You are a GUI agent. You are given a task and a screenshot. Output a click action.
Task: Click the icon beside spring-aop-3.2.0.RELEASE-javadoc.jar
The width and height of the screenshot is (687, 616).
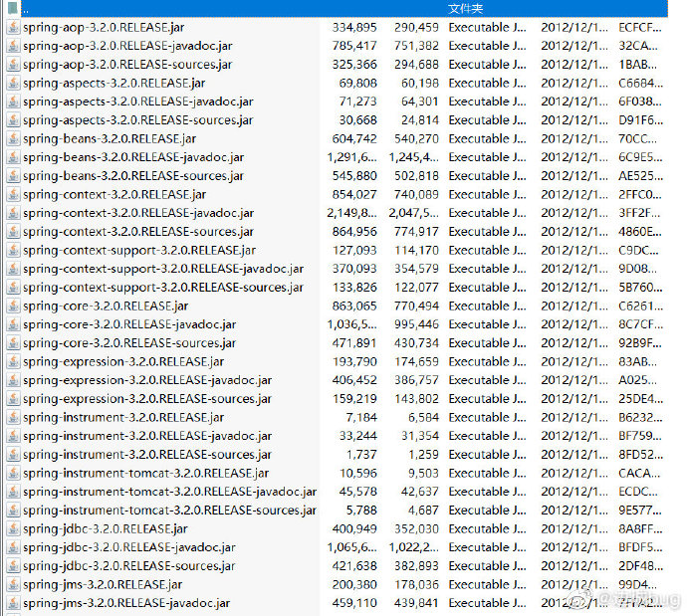14,46
